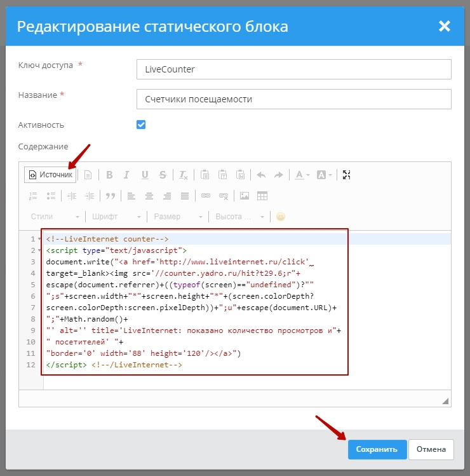
Task: Click the line 'script type="text/javascript"'
Action: (116, 250)
